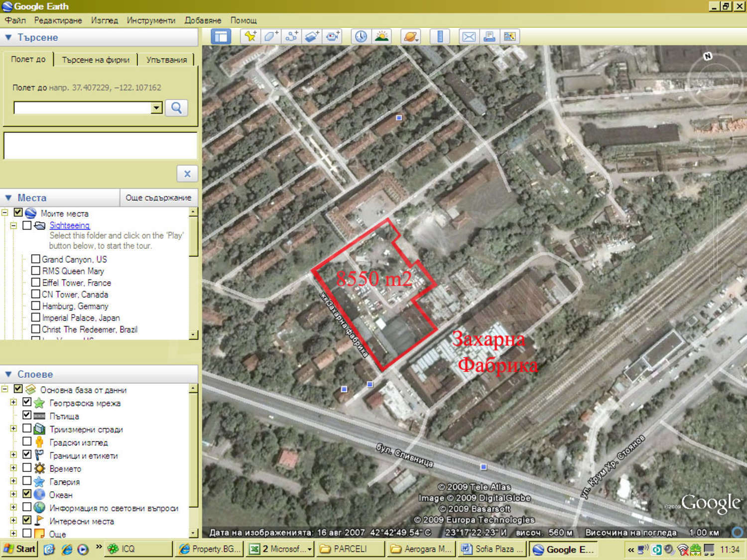Open the Изглед menu
Screen dimensions: 747x560
105,20
